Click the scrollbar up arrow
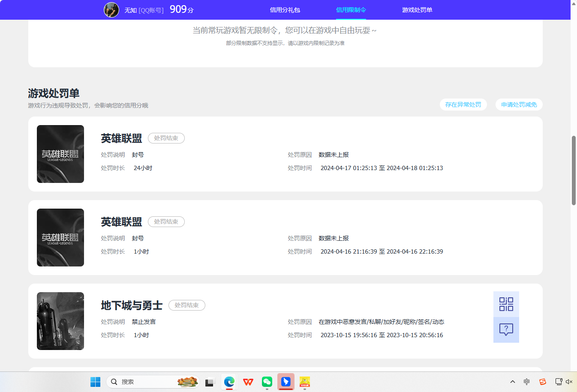The height and width of the screenshot is (392, 577). 574,3
